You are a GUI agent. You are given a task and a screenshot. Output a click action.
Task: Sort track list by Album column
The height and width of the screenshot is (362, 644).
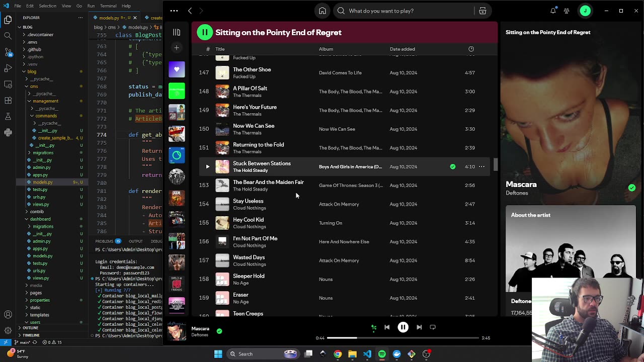coord(326,49)
